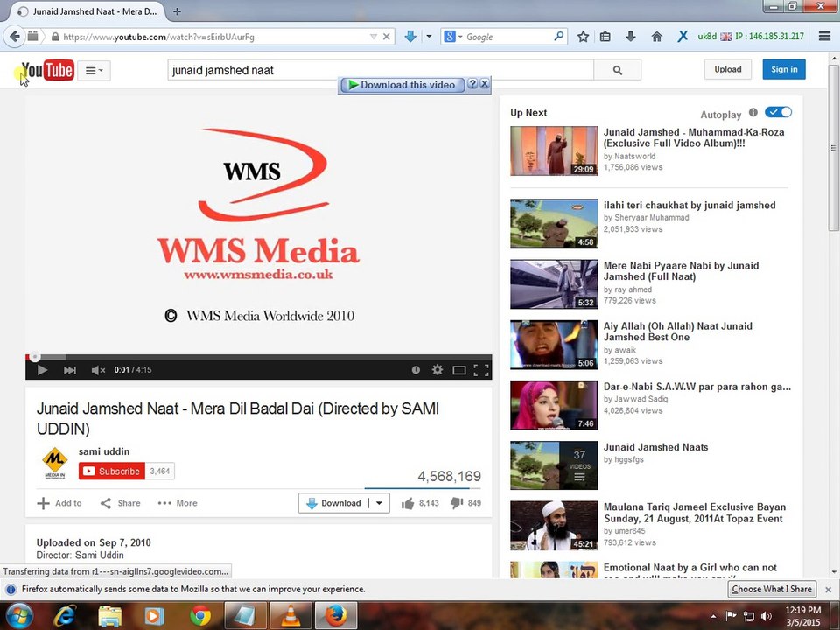840x630 pixels.
Task: Launch Internet Explorer from taskbar
Action: click(x=65, y=616)
